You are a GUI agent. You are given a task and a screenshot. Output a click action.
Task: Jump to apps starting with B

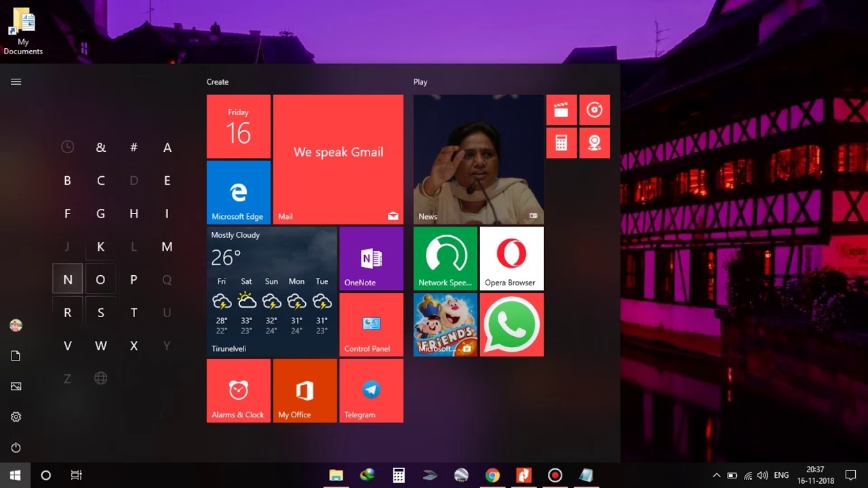67,180
